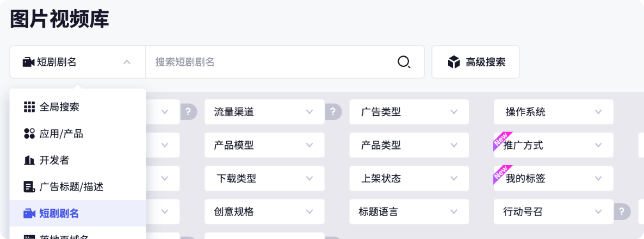Click the question mark icon beside 行动号召
The width and height of the screenshot is (644, 239).
pos(622,212)
